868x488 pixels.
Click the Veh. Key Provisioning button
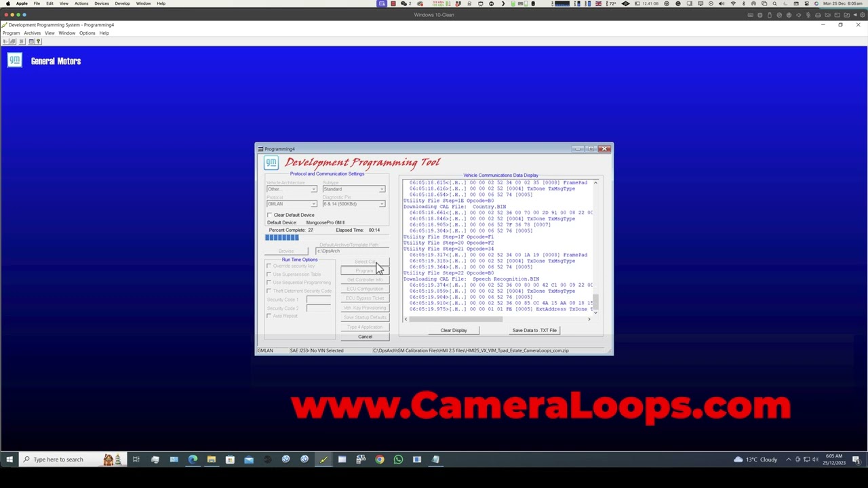(365, 308)
